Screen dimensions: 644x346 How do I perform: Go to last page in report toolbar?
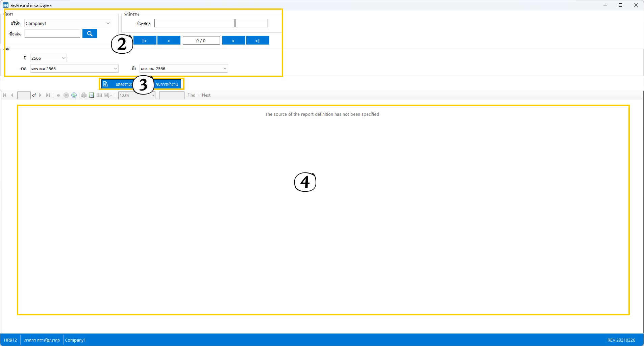coord(48,95)
